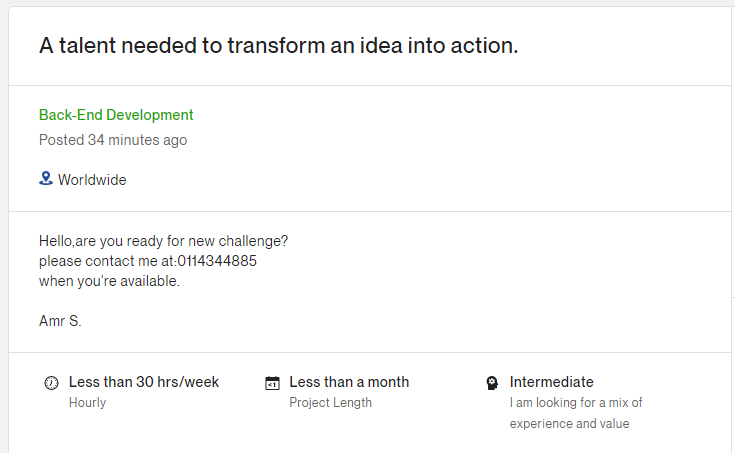
Task: Click the head icon next to Intermediate
Action: [492, 383]
